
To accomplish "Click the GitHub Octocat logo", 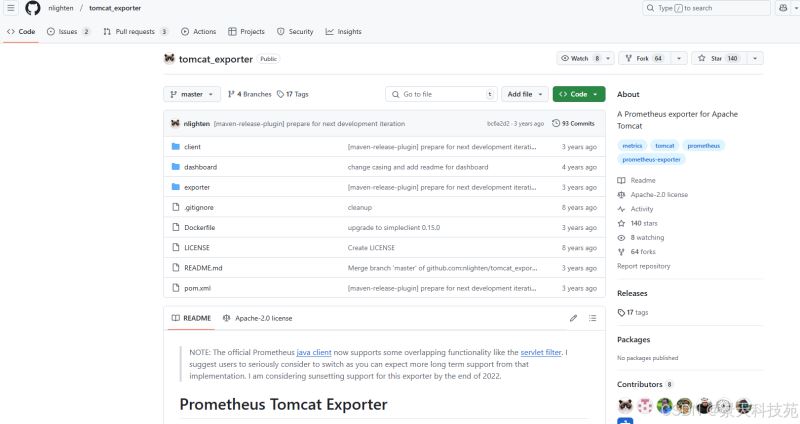I will point(32,8).
